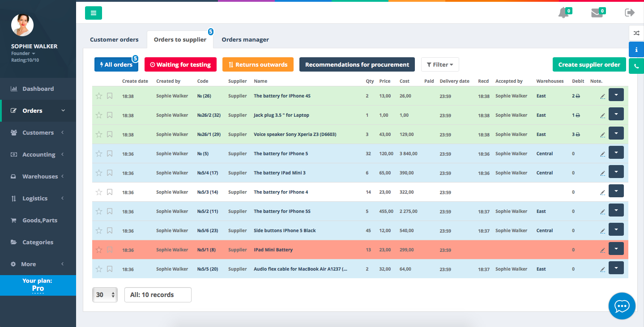Open the live chat bubble
This screenshot has width=644, height=327.
(x=622, y=306)
